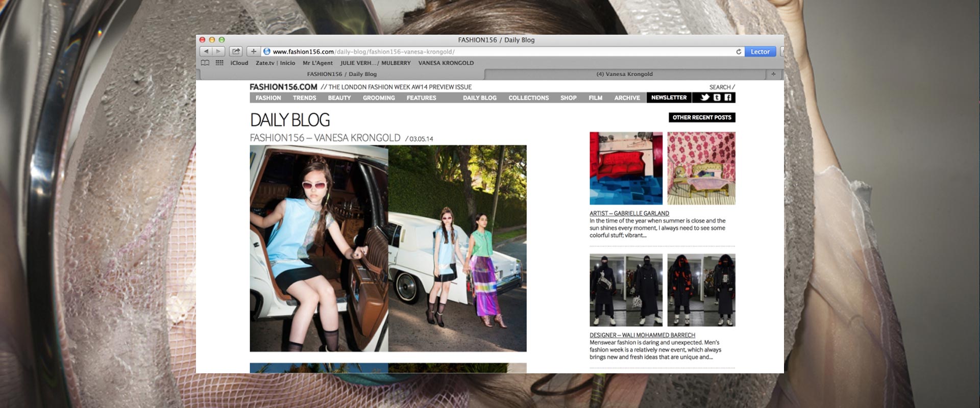Open the Zate.tv | Inicio bookmark
This screenshot has height=408, width=980.
click(x=276, y=63)
